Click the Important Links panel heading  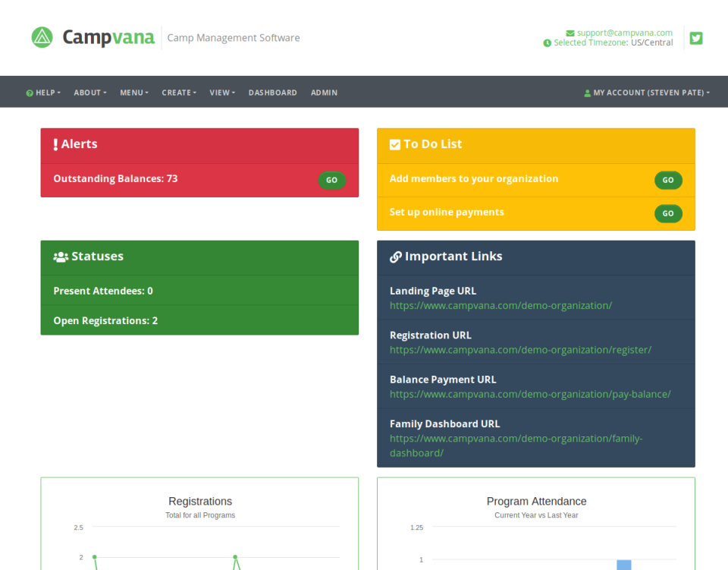pos(453,257)
